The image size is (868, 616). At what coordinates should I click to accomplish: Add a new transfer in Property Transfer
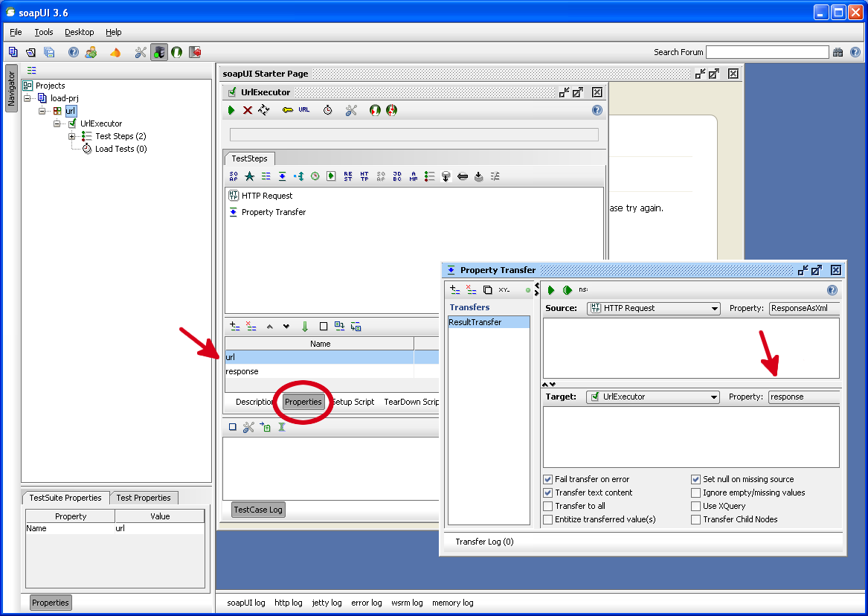pyautogui.click(x=455, y=290)
